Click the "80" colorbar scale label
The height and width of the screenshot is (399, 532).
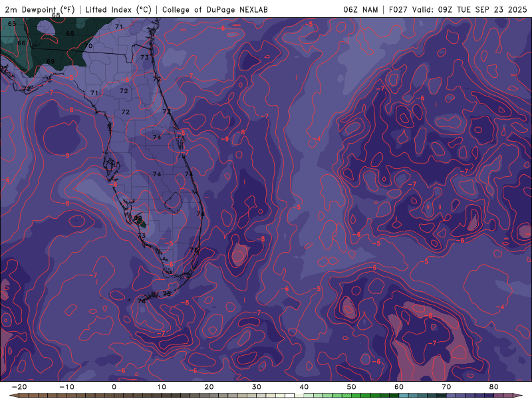coord(494,387)
